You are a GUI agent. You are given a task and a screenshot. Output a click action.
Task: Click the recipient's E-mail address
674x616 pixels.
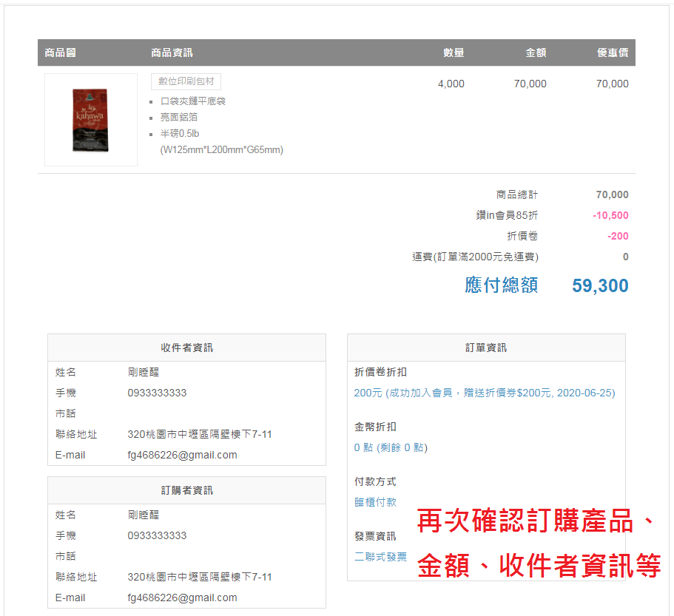pos(182,455)
